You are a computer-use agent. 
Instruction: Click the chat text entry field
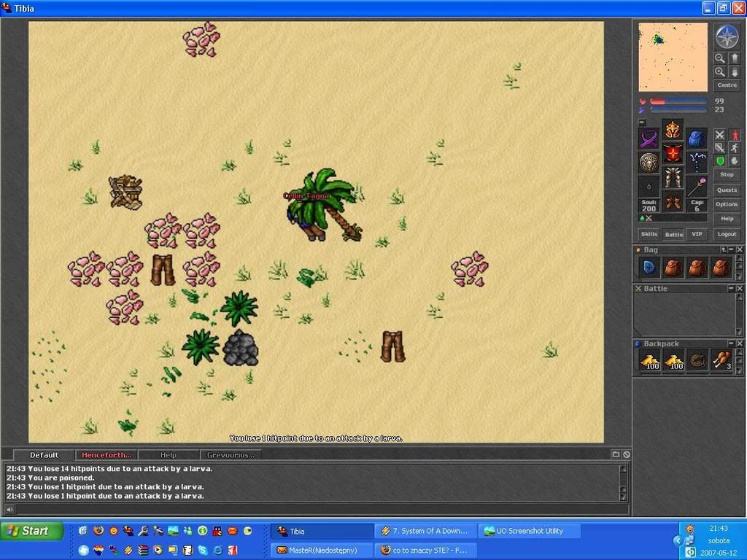pyautogui.click(x=322, y=510)
